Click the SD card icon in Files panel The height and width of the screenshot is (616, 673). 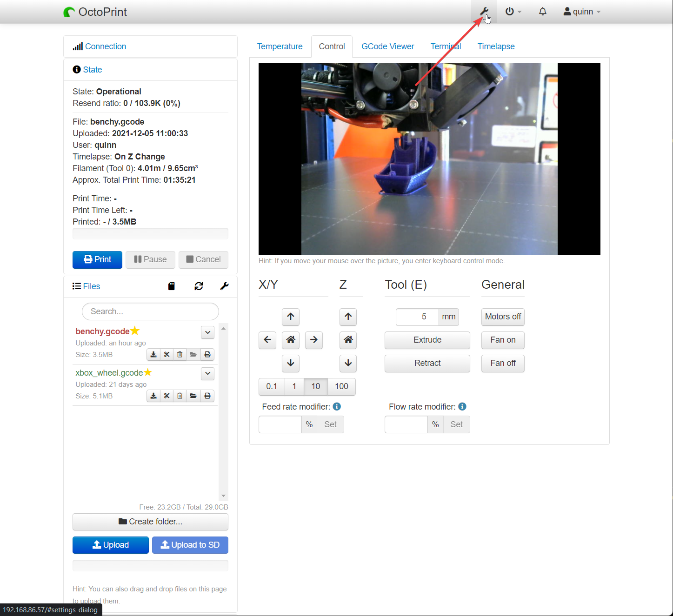171,286
